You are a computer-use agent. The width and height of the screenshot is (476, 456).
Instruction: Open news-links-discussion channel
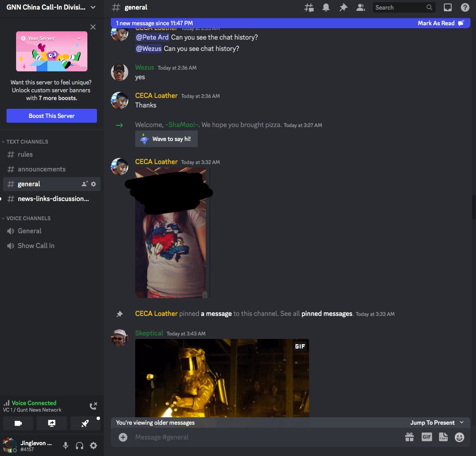pos(51,199)
